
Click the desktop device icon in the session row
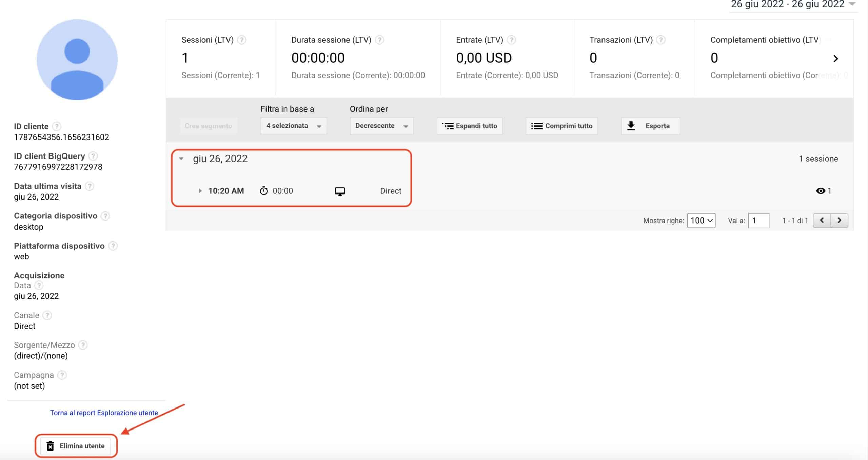[x=340, y=191]
